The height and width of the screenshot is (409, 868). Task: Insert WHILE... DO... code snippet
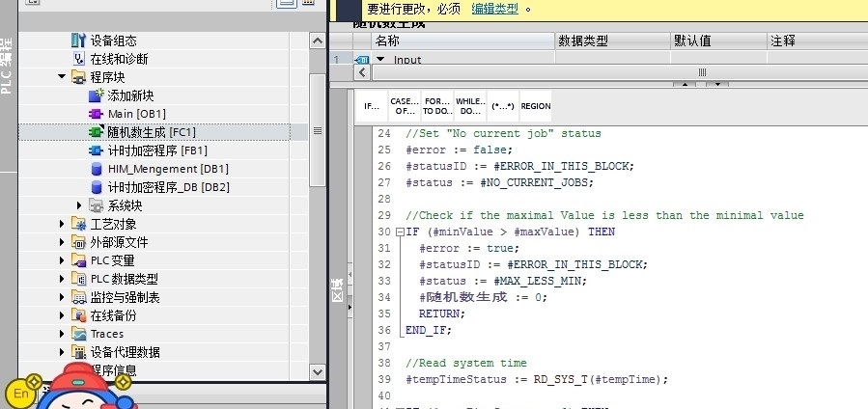(x=470, y=106)
